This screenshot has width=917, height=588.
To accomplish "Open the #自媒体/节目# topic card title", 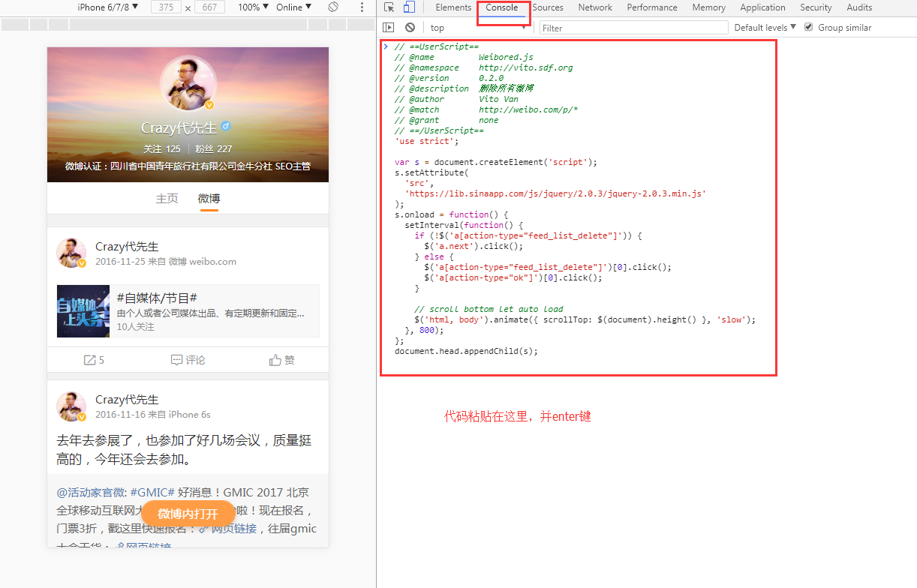I will coord(157,298).
